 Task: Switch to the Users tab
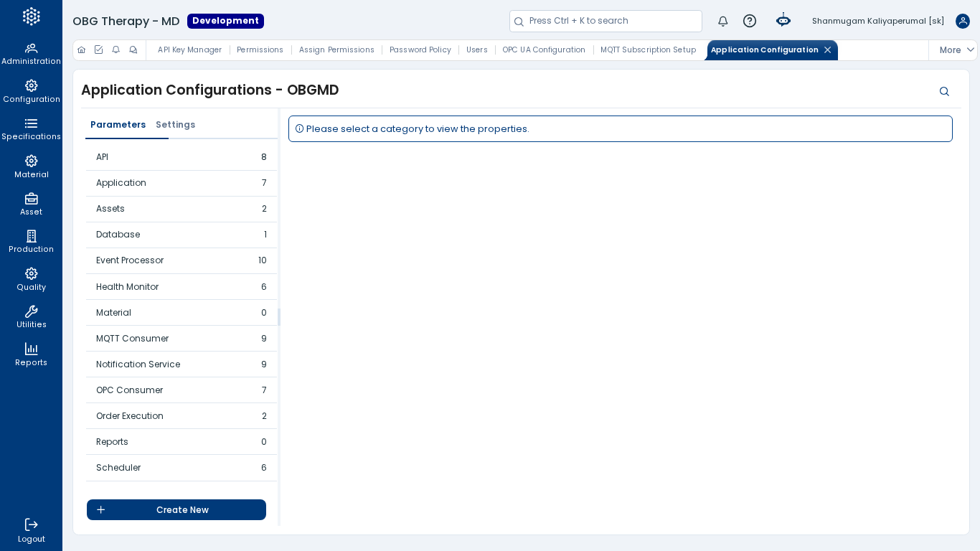(x=476, y=50)
